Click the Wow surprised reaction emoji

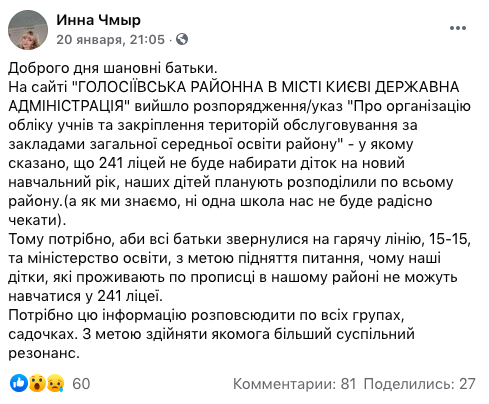(37, 383)
